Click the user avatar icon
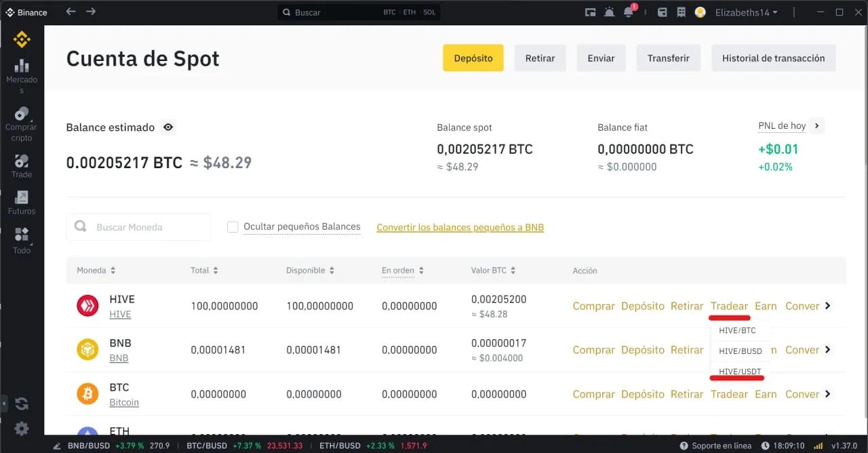This screenshot has width=868, height=453. pos(701,12)
